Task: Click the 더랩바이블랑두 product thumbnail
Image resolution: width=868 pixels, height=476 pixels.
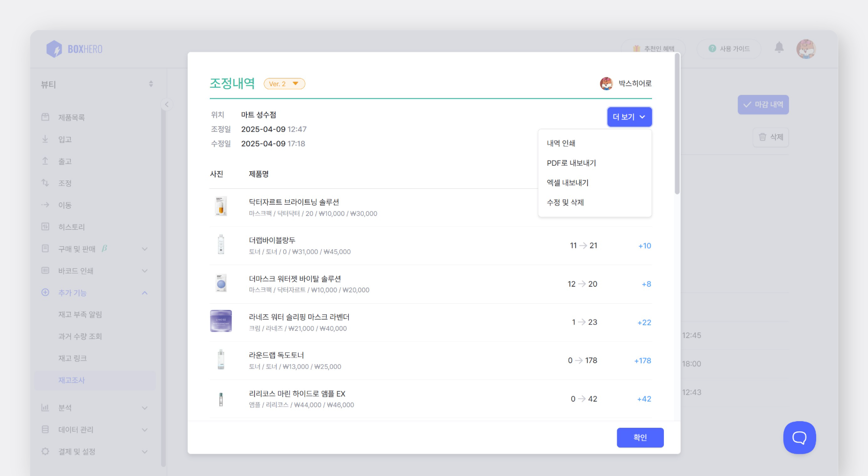Action: coord(221,245)
